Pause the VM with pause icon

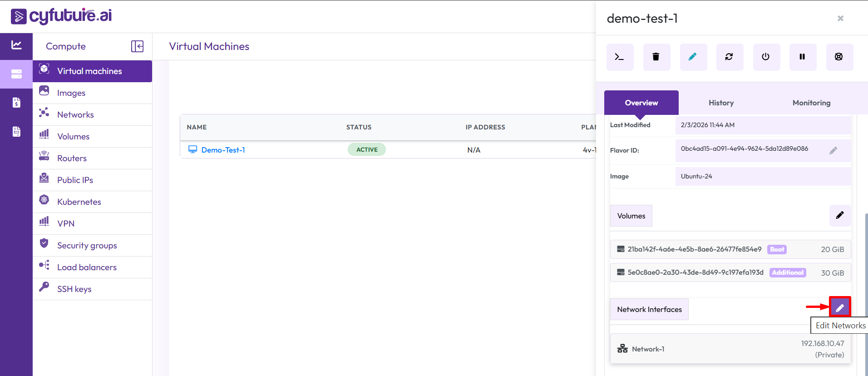pos(802,57)
